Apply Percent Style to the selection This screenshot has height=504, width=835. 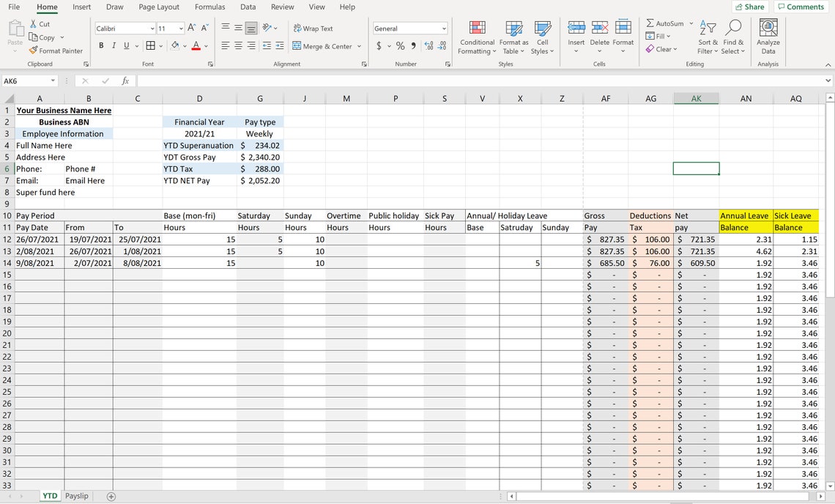click(x=400, y=45)
